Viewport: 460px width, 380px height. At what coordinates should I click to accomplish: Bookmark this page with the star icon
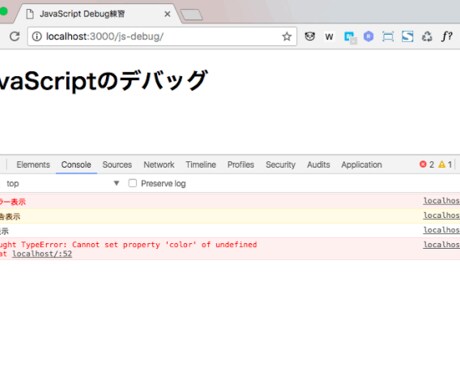click(x=287, y=36)
